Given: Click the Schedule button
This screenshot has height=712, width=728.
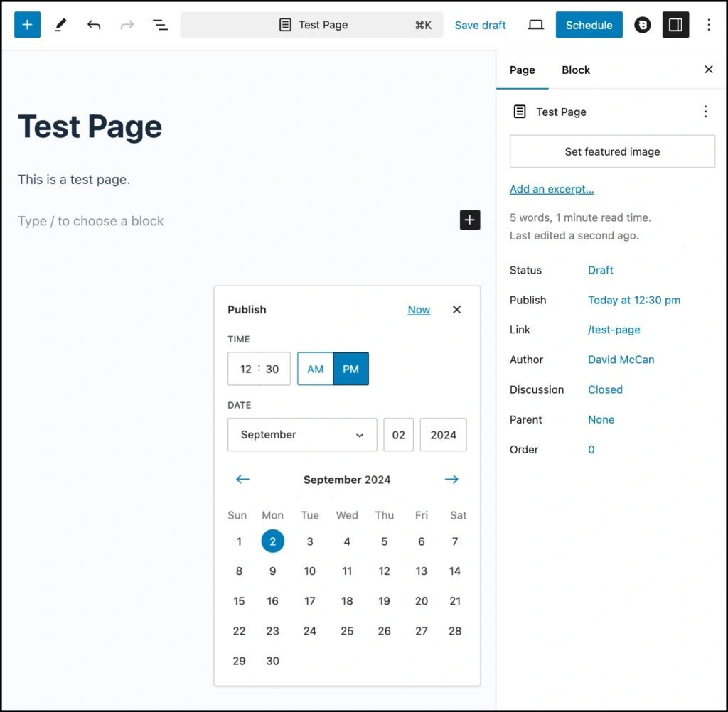Looking at the screenshot, I should tap(589, 24).
